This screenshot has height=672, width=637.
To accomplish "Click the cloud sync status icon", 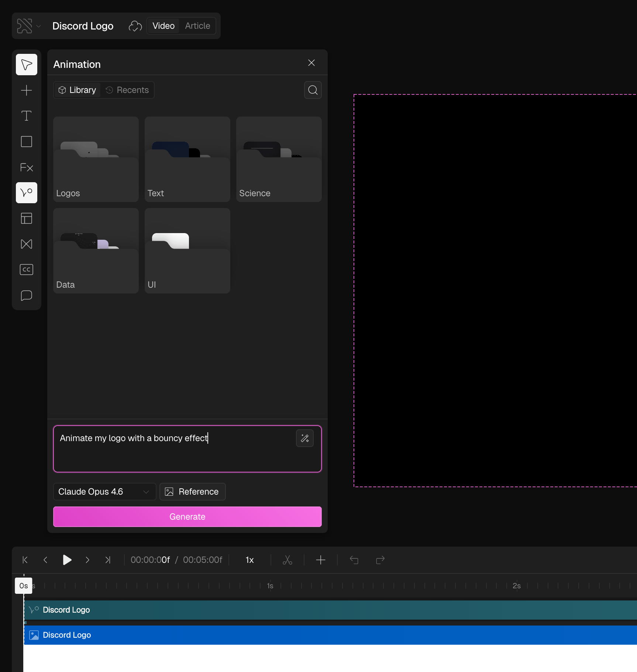I will pyautogui.click(x=135, y=26).
